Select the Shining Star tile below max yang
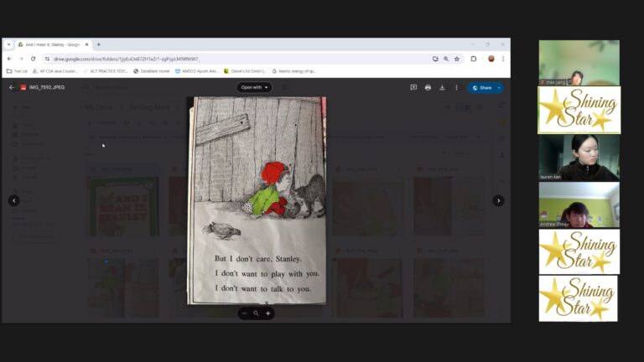644x362 pixels. (579, 110)
